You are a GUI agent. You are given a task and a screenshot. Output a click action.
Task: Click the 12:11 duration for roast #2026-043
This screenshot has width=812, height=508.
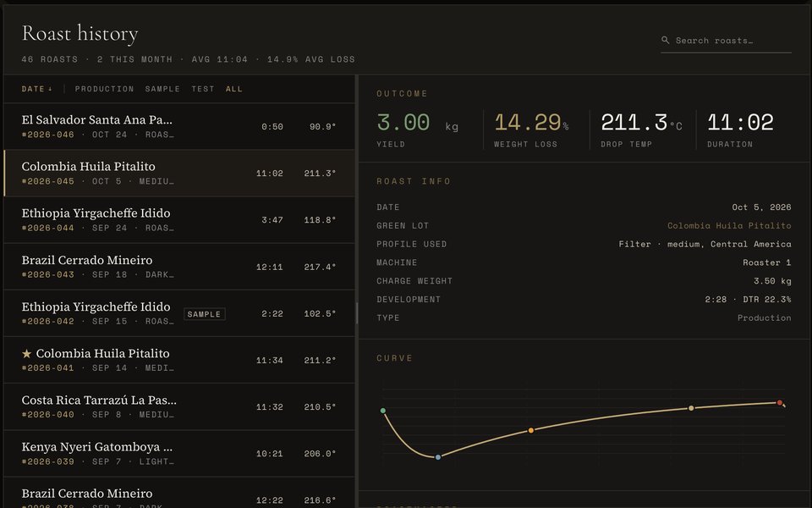(x=269, y=267)
